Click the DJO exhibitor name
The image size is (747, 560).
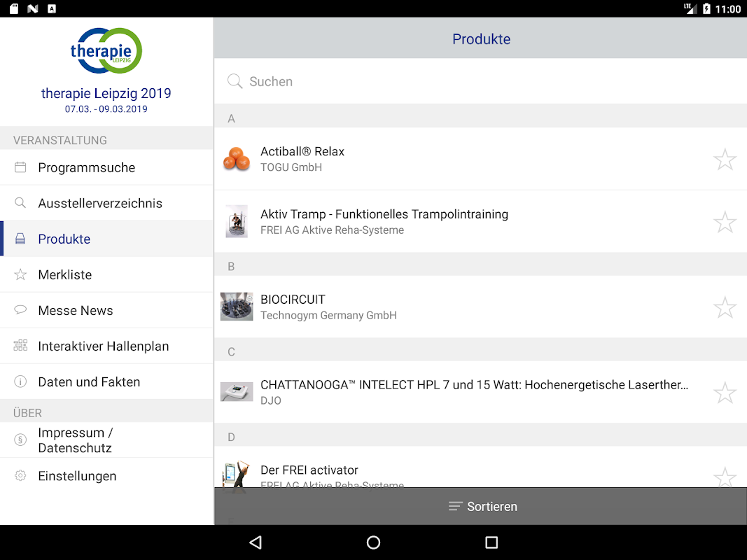pos(271,400)
